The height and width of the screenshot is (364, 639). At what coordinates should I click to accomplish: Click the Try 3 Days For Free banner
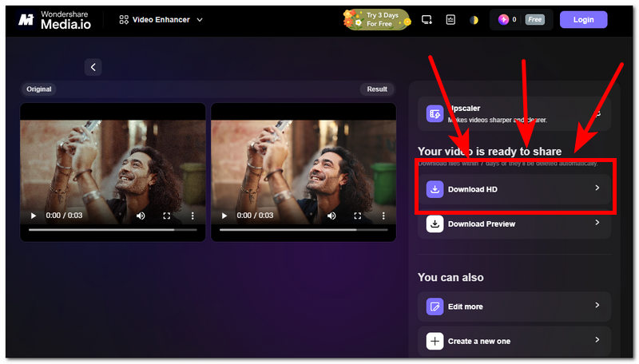point(377,19)
